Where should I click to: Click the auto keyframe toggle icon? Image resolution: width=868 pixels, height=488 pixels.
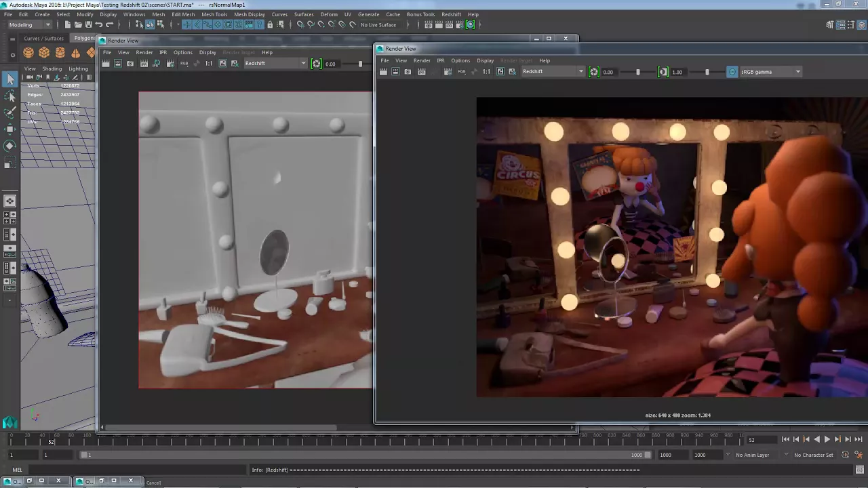(x=846, y=455)
